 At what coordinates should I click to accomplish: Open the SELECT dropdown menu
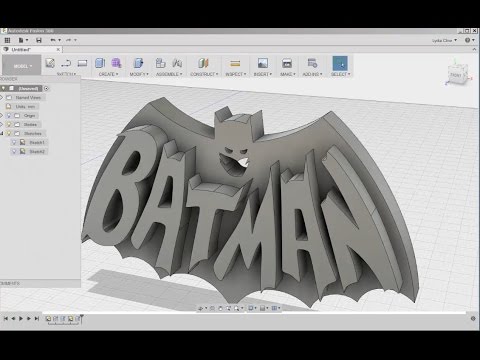(x=340, y=74)
